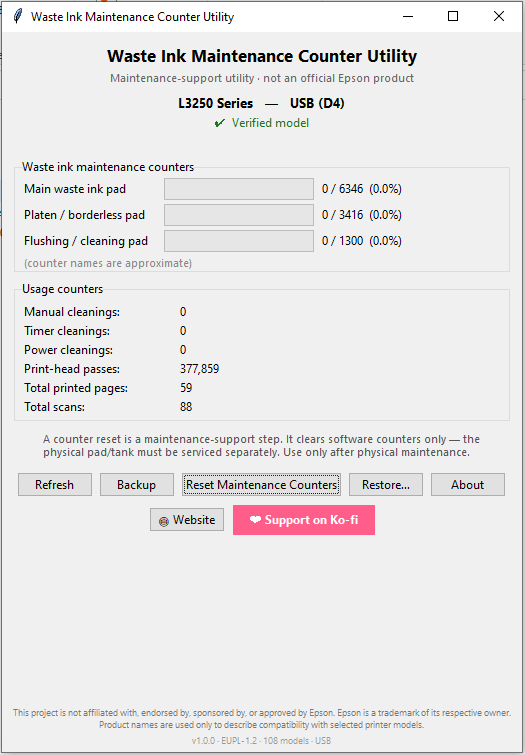Click the Power cleanings label
The image size is (525, 755).
click(68, 350)
